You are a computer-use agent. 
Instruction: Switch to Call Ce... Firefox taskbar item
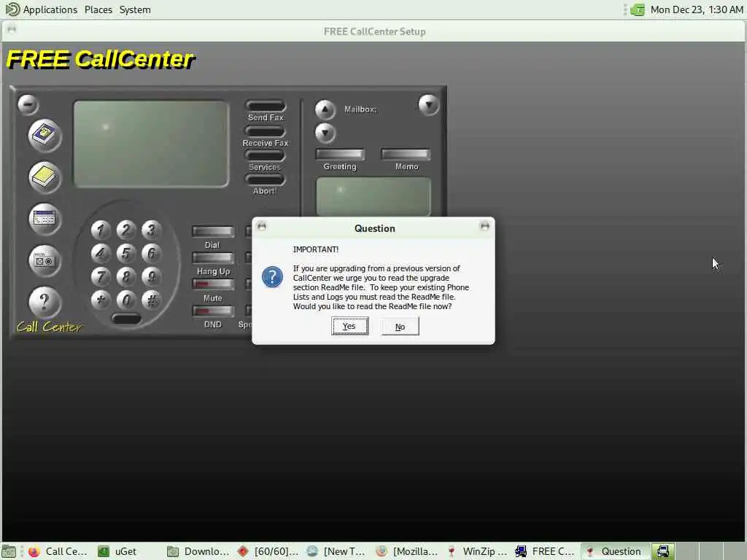tap(58, 551)
